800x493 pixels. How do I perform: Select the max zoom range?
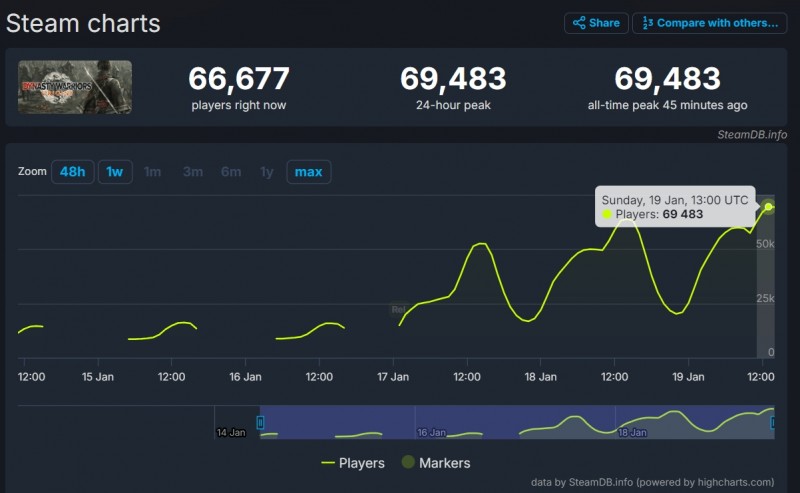(308, 172)
